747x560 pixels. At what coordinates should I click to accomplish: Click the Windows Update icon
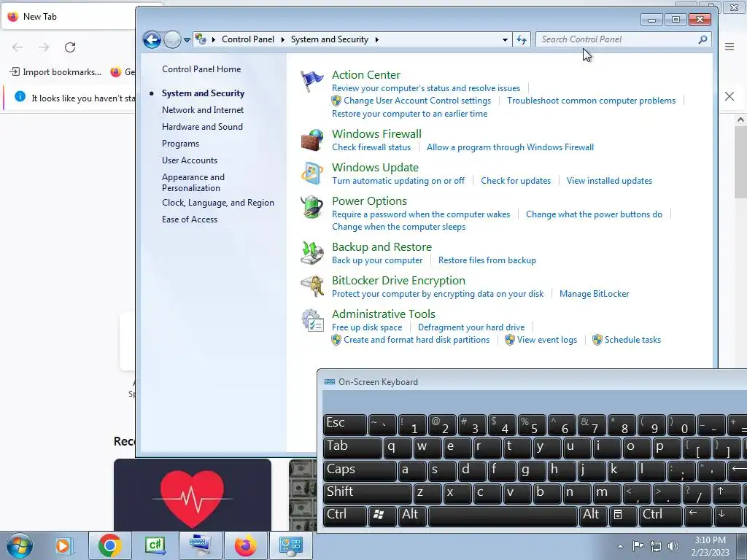click(312, 174)
